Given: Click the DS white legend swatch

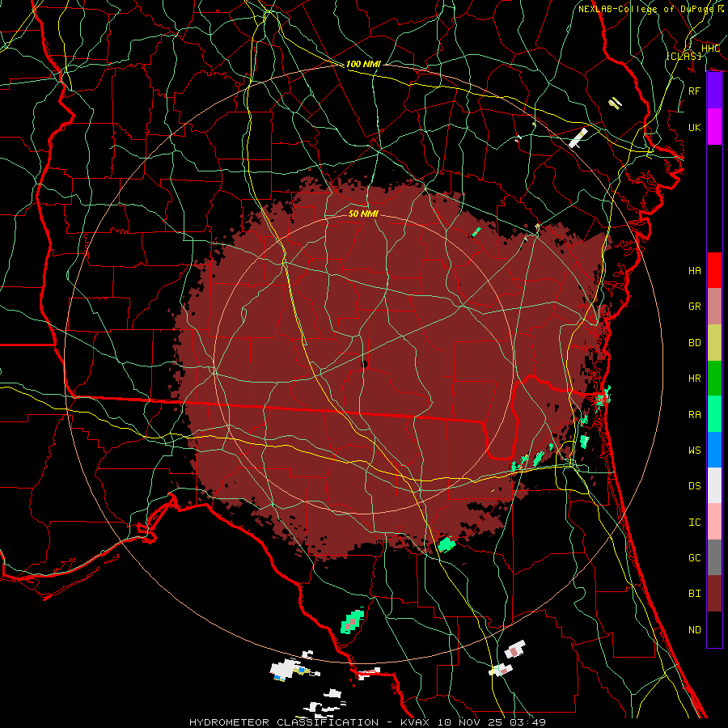Looking at the screenshot, I should [714, 485].
